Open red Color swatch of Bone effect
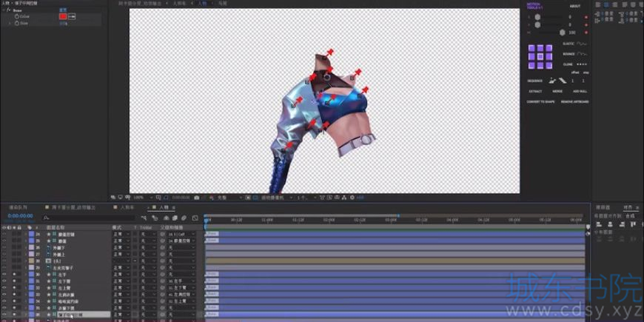The image size is (644, 322). (63, 16)
